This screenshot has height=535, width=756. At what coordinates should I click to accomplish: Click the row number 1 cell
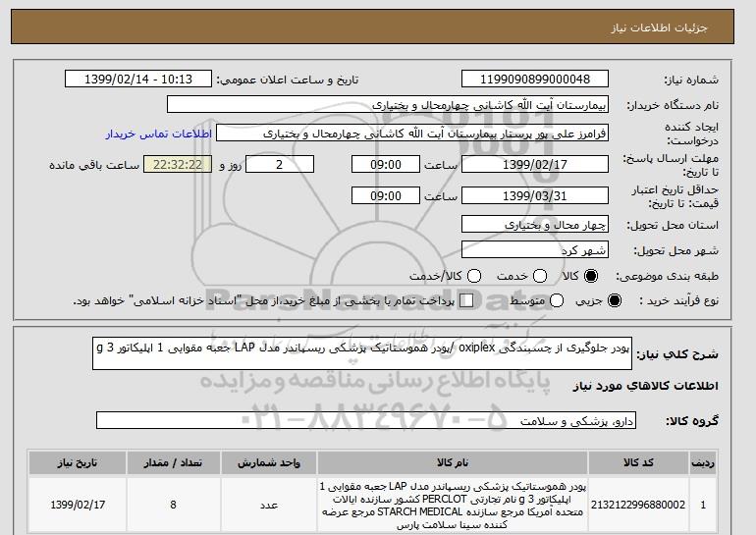703,505
